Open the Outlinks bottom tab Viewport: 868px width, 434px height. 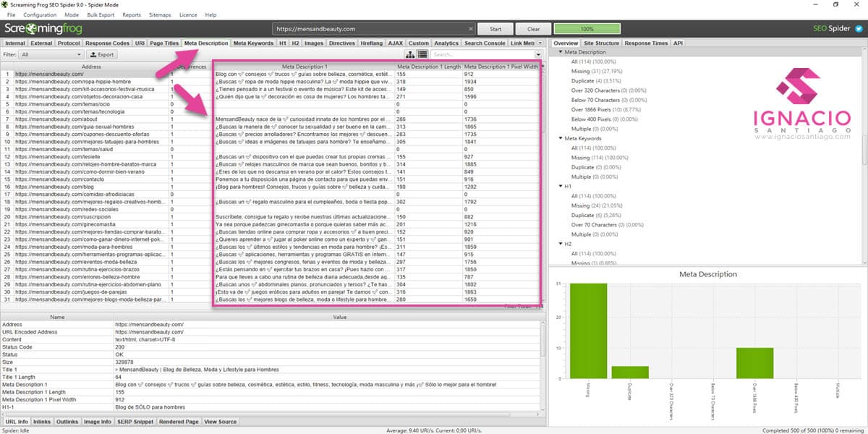pos(67,421)
